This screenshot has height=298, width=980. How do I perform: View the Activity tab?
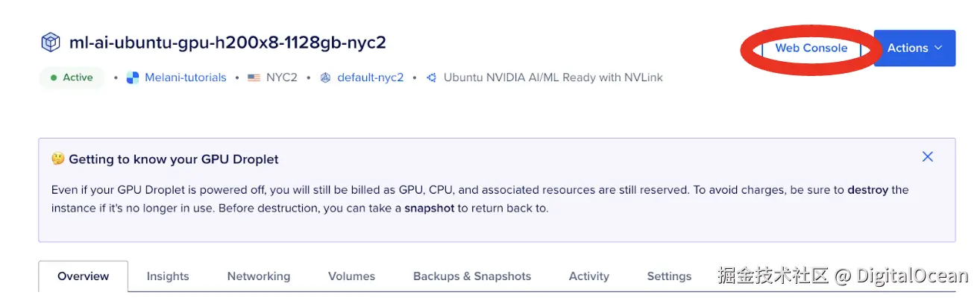(588, 276)
